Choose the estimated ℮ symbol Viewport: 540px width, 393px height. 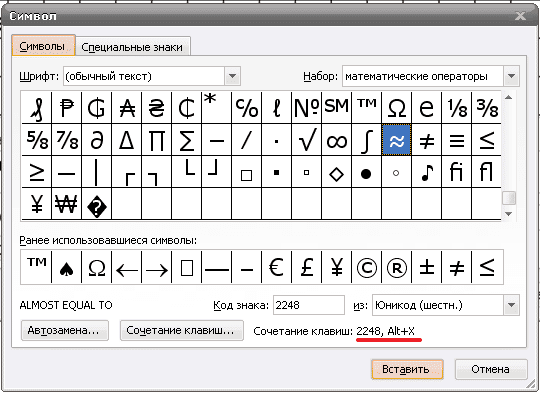click(426, 108)
